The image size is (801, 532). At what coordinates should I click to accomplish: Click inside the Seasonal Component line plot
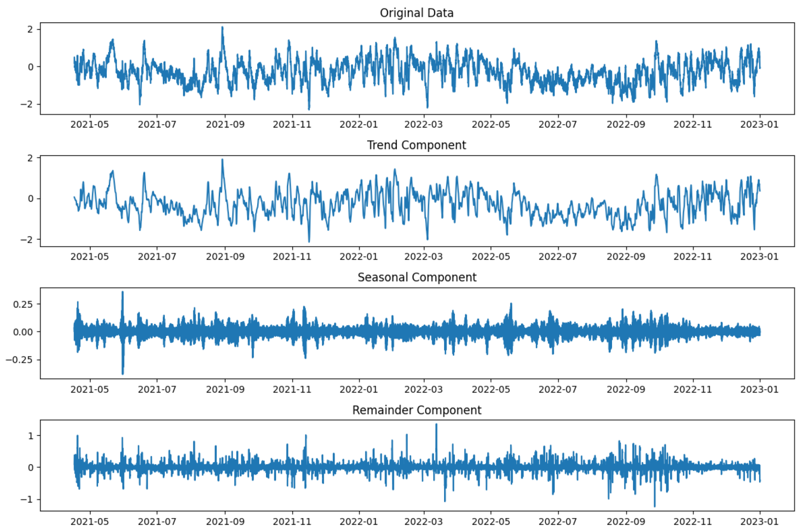tap(417, 333)
